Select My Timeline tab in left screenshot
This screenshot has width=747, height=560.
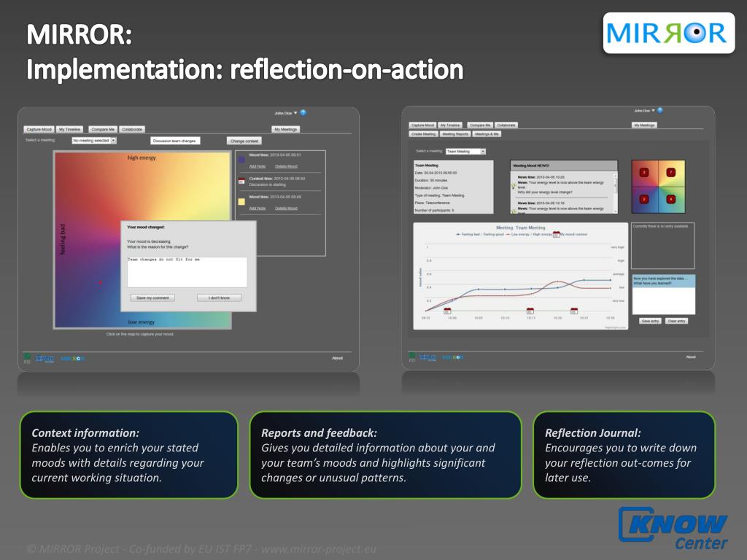click(x=70, y=130)
